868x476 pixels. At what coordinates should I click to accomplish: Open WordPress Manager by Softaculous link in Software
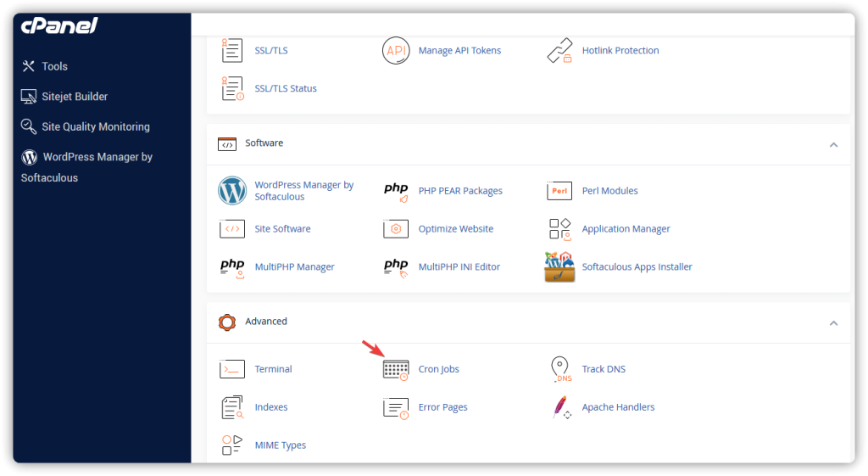pyautogui.click(x=304, y=191)
